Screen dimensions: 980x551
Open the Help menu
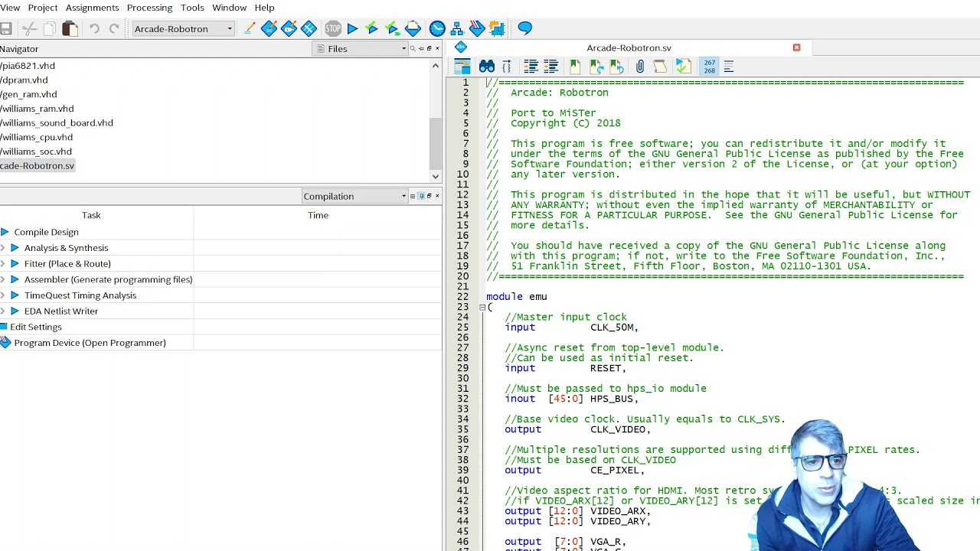264,8
